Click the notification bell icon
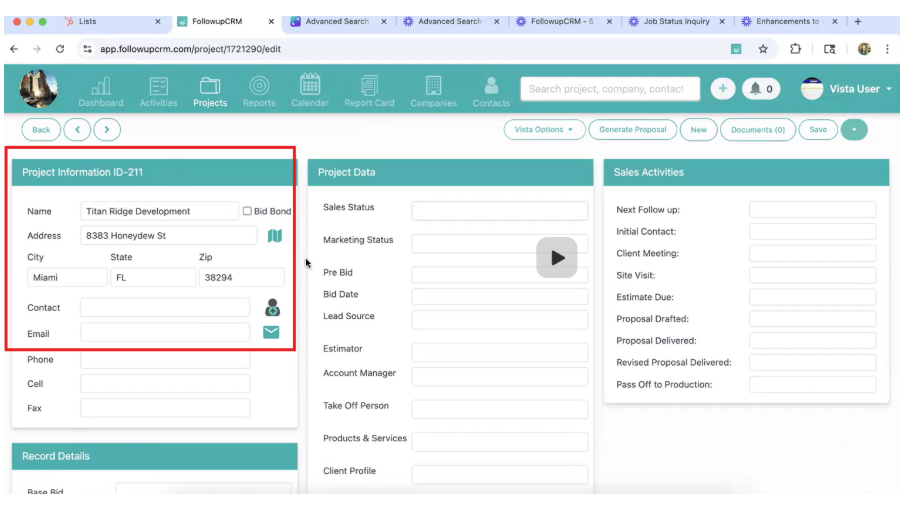The image size is (900, 514). click(755, 89)
